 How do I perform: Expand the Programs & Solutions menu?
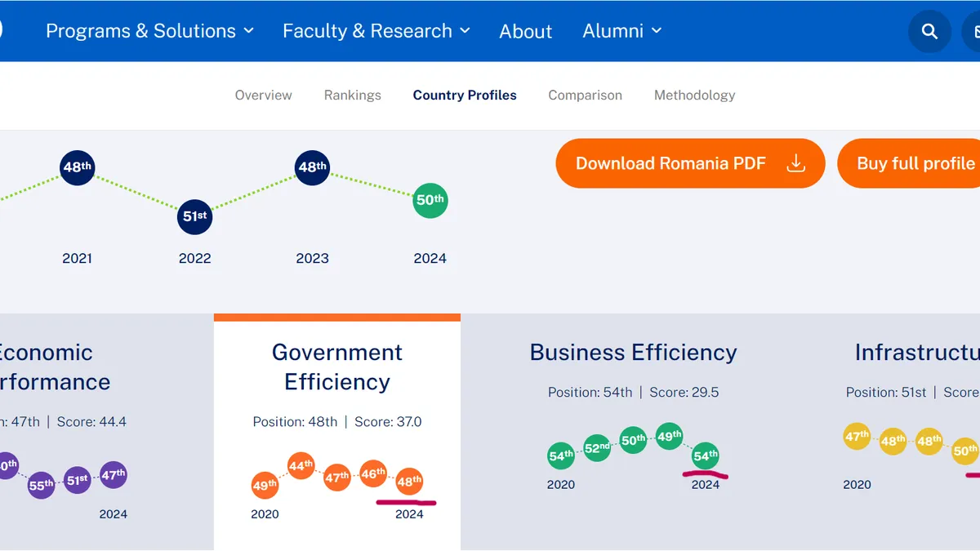pyautogui.click(x=149, y=31)
